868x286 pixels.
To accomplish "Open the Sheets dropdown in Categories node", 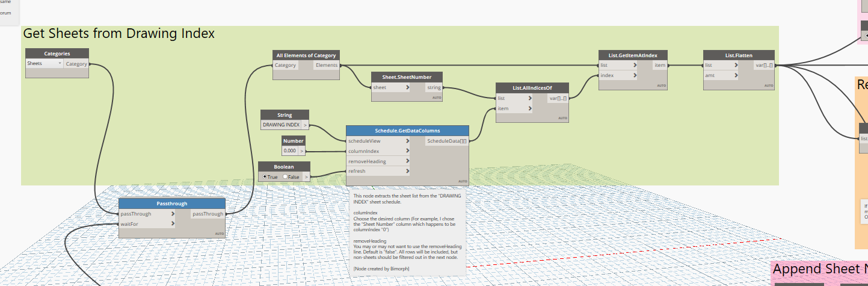I will (45, 63).
